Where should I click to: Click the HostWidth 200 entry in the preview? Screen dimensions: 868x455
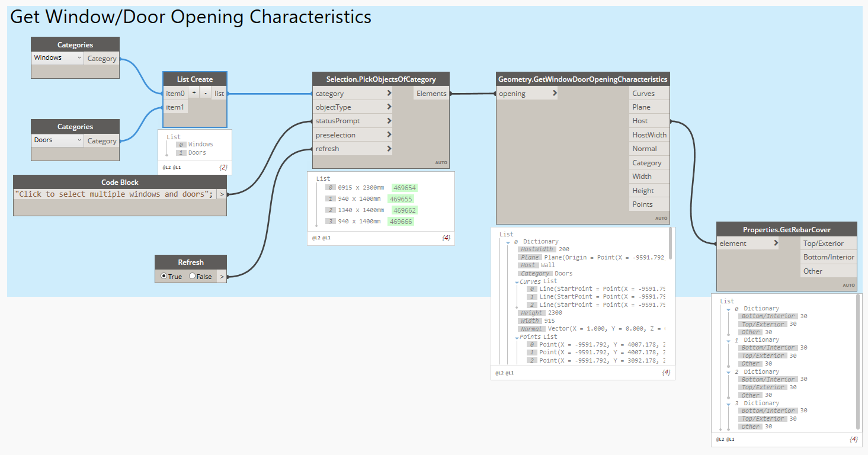[544, 249]
